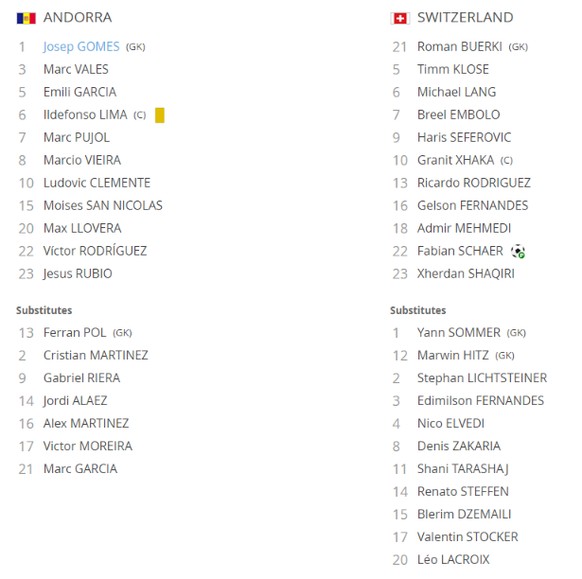
Task: Select the ANDORRA team heading
Action: pos(78,17)
